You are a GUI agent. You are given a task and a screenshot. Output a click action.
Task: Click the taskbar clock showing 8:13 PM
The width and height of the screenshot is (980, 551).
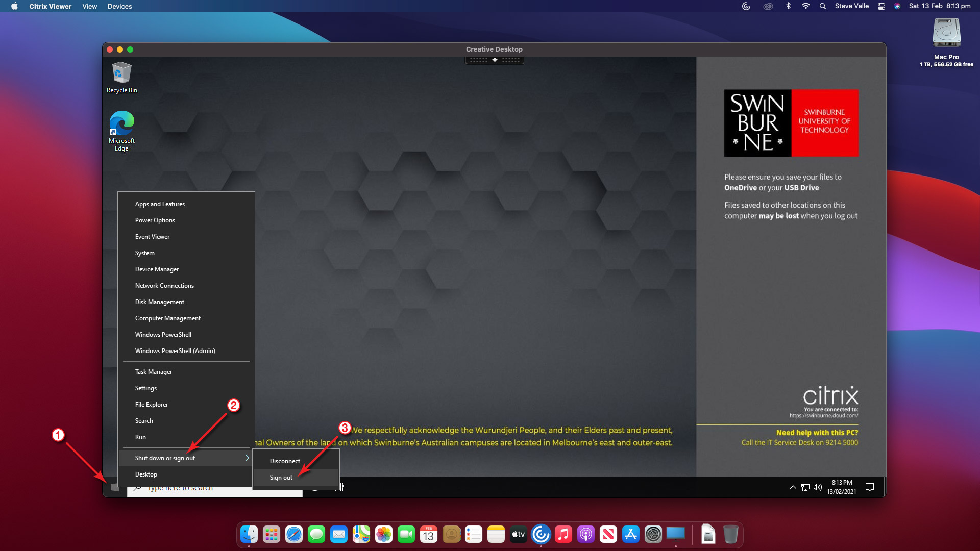click(x=842, y=487)
